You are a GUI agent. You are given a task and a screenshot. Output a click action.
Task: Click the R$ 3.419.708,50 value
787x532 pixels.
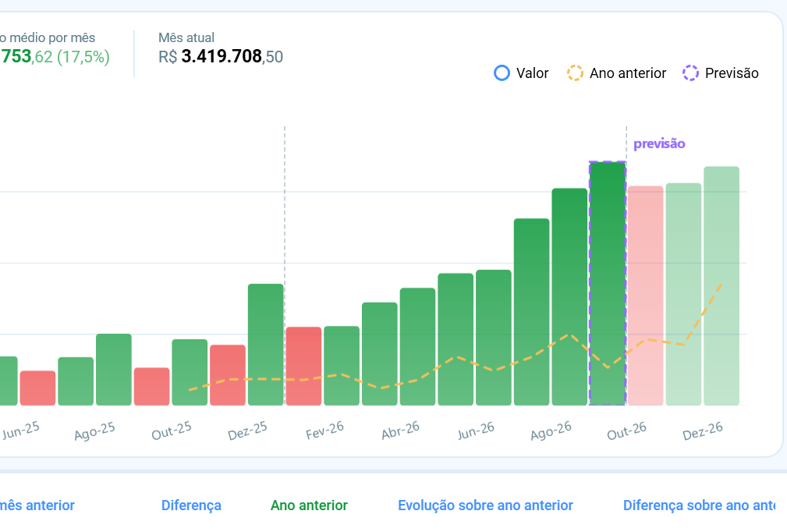point(221,57)
